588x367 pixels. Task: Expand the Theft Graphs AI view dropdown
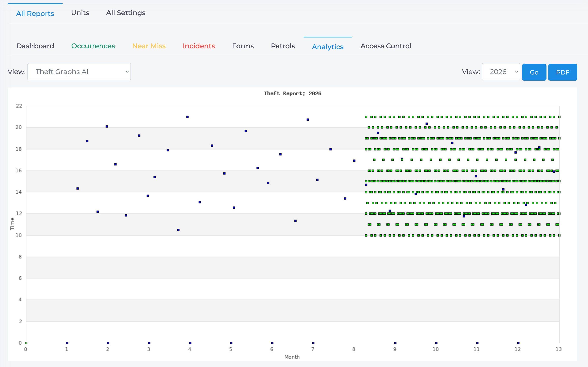click(79, 72)
